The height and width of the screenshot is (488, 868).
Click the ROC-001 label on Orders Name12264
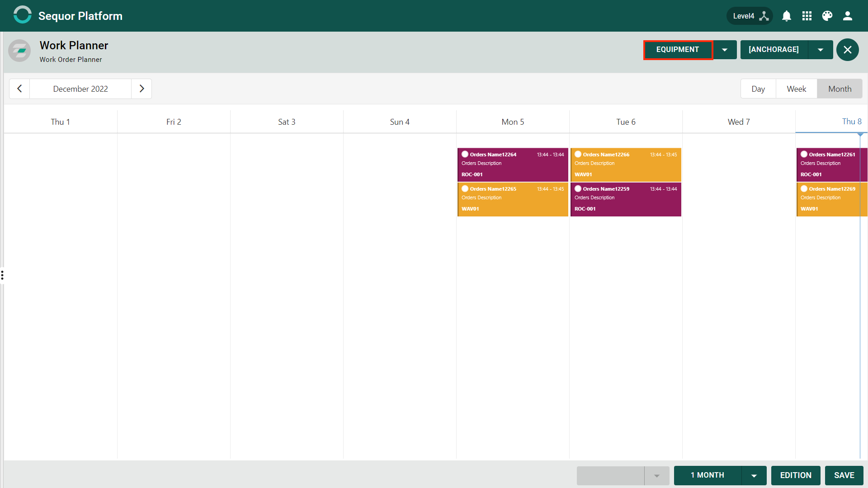coord(472,174)
